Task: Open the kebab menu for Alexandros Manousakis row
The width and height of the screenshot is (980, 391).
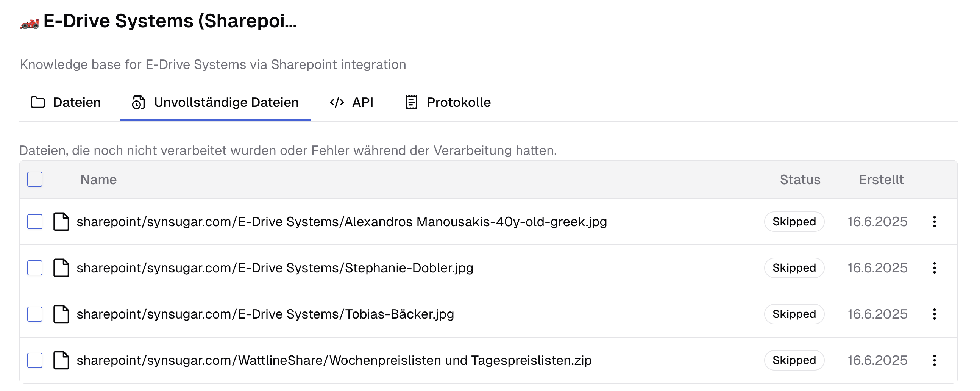Action: pyautogui.click(x=935, y=222)
